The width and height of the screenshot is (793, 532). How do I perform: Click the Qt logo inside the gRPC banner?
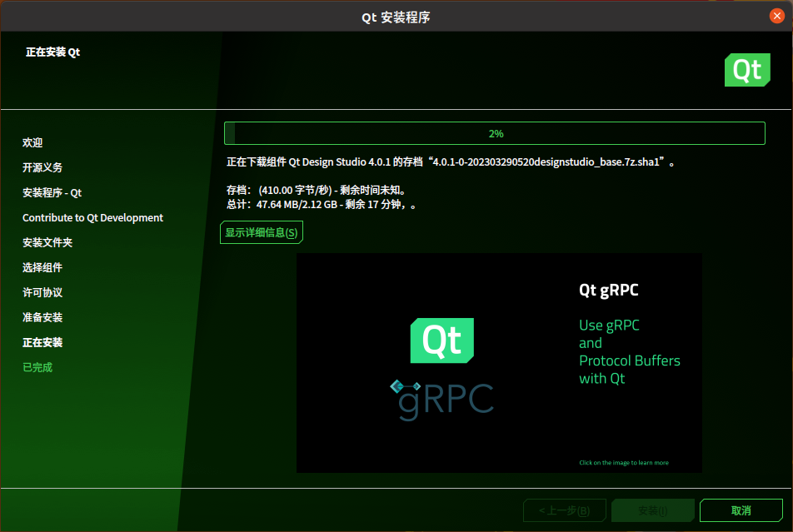point(442,341)
